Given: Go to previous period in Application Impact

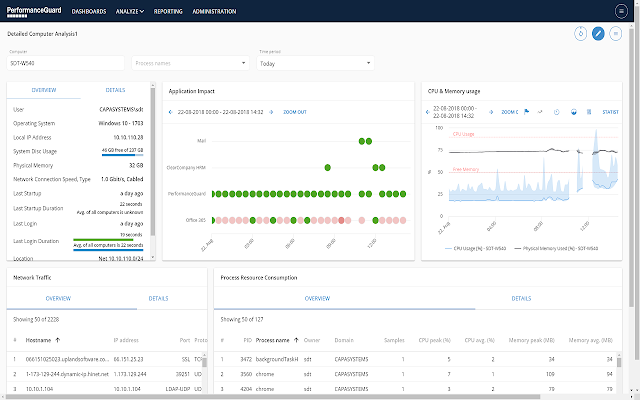Looking at the screenshot, I should point(171,112).
